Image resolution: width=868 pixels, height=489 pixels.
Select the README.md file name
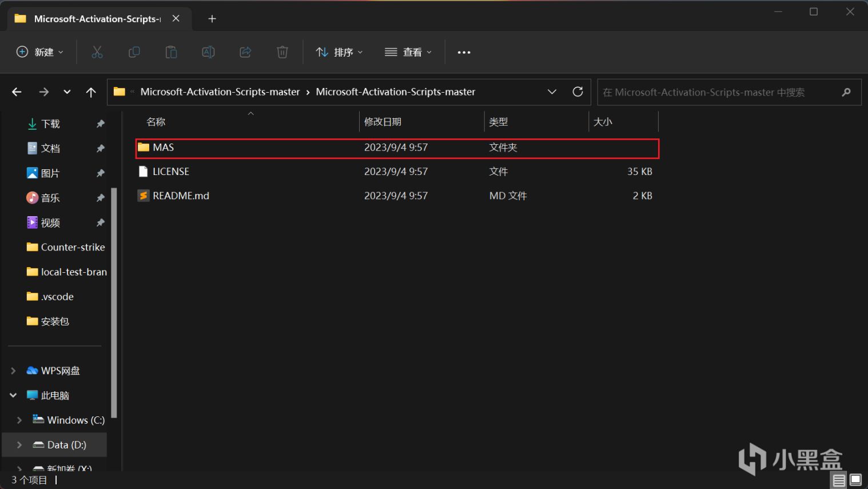[181, 196]
